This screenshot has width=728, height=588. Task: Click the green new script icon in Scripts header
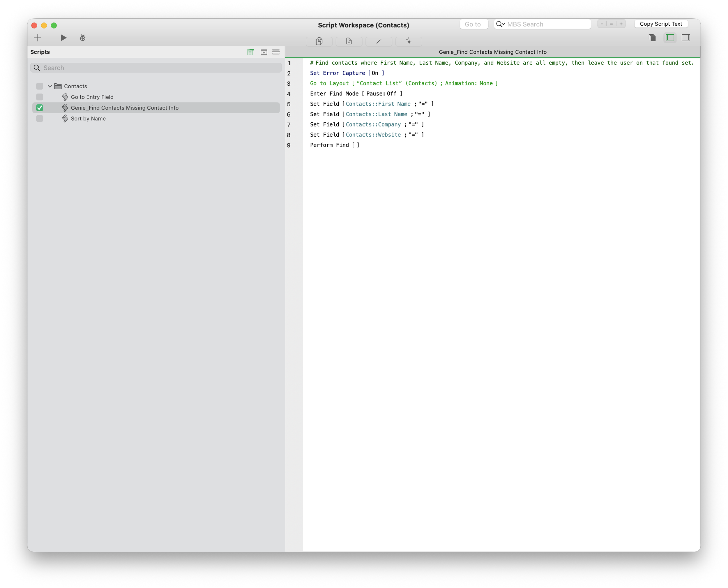click(250, 52)
